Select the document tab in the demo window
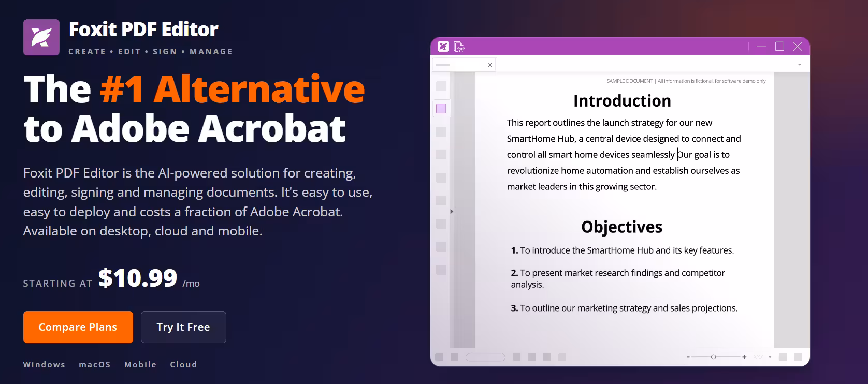This screenshot has height=384, width=868. [464, 65]
